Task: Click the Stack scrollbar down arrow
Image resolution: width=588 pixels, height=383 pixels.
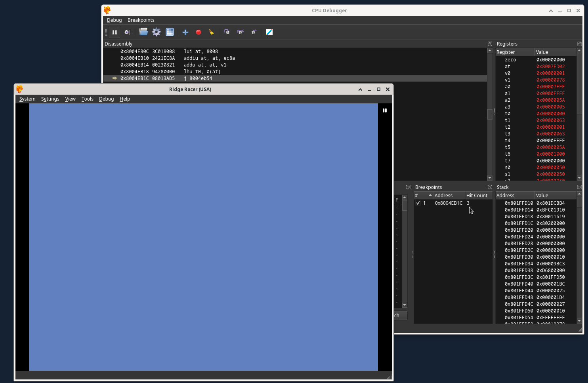Action: [x=579, y=321]
